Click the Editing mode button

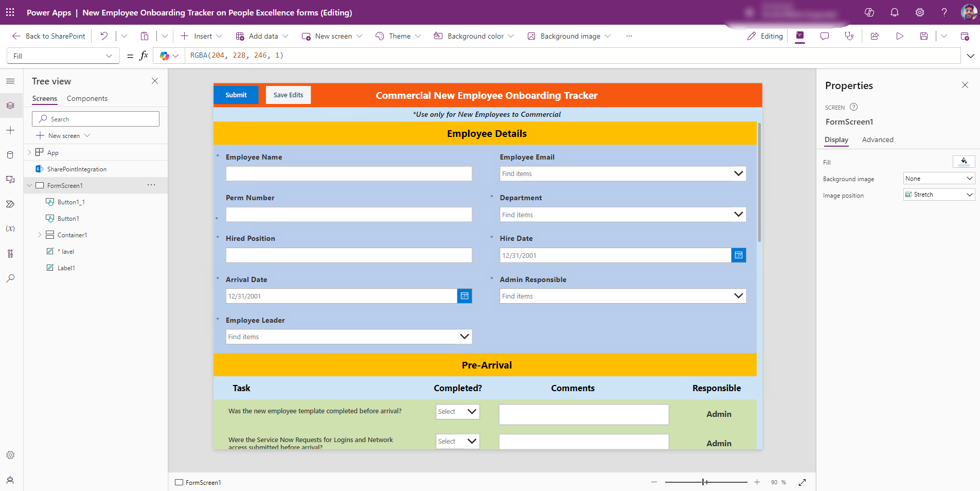(x=765, y=36)
